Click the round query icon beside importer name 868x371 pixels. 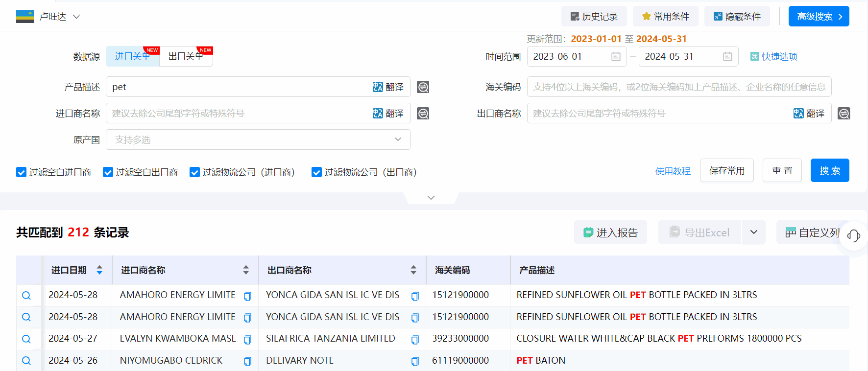click(423, 114)
